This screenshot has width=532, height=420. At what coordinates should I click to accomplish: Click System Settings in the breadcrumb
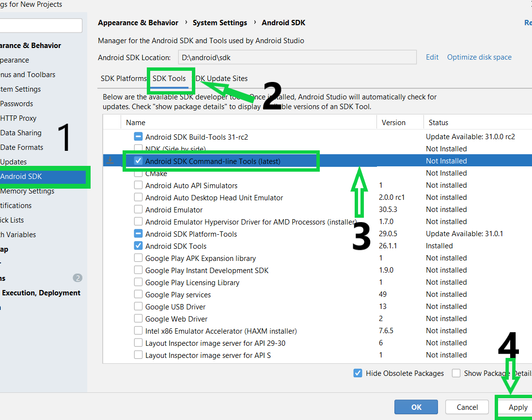[220, 23]
